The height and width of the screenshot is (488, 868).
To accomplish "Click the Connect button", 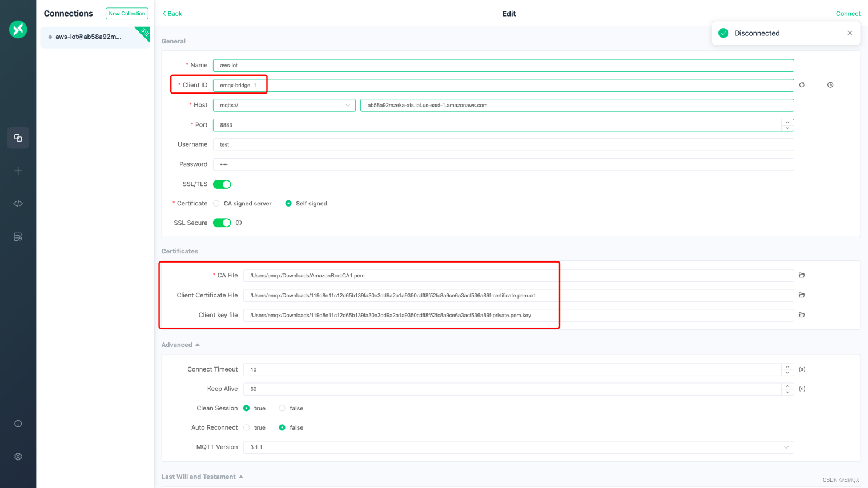I will [x=848, y=14].
